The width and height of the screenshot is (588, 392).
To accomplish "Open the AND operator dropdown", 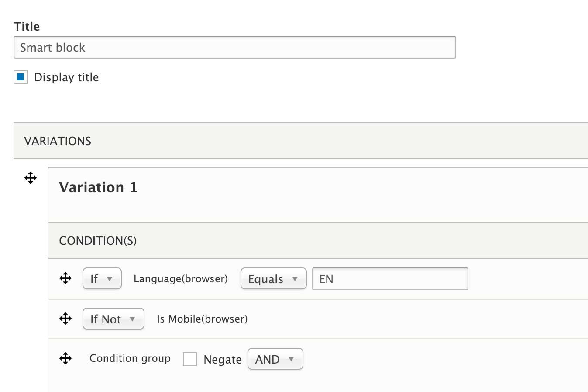I will (275, 359).
